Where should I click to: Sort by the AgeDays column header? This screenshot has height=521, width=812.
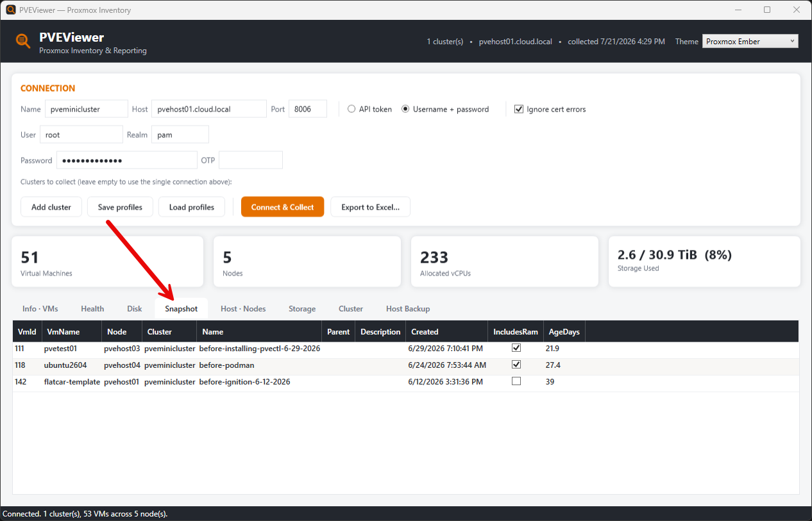click(564, 332)
